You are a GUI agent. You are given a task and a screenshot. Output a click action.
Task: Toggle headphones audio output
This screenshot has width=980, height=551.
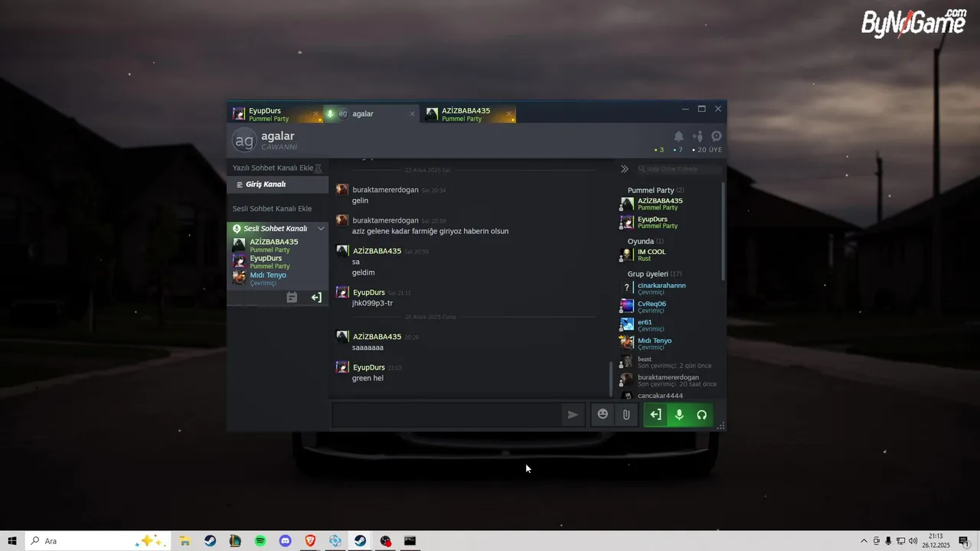pyautogui.click(x=701, y=415)
